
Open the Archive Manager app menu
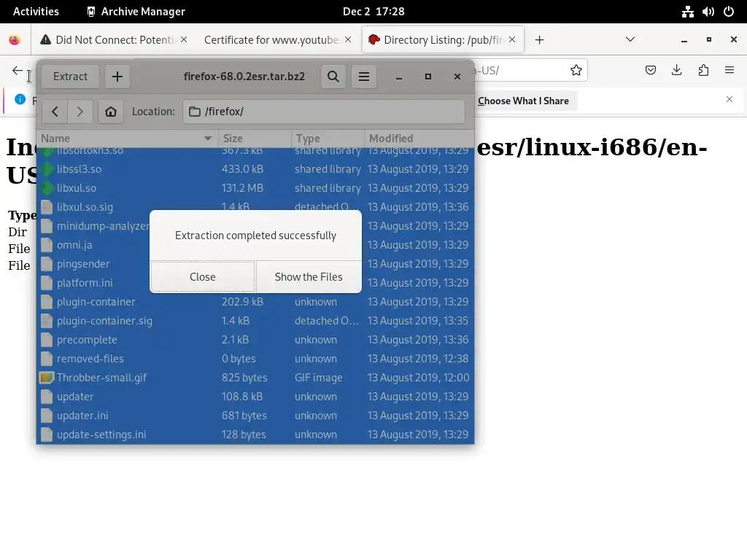click(136, 12)
